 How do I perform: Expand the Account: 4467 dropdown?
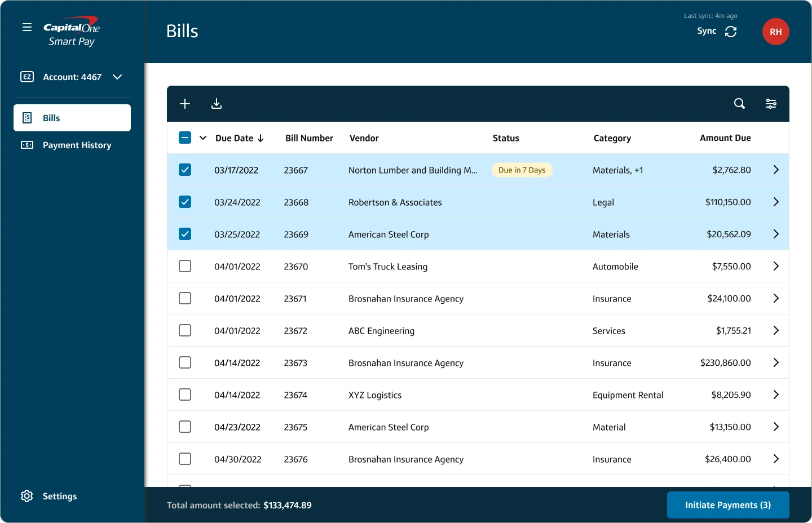click(117, 77)
